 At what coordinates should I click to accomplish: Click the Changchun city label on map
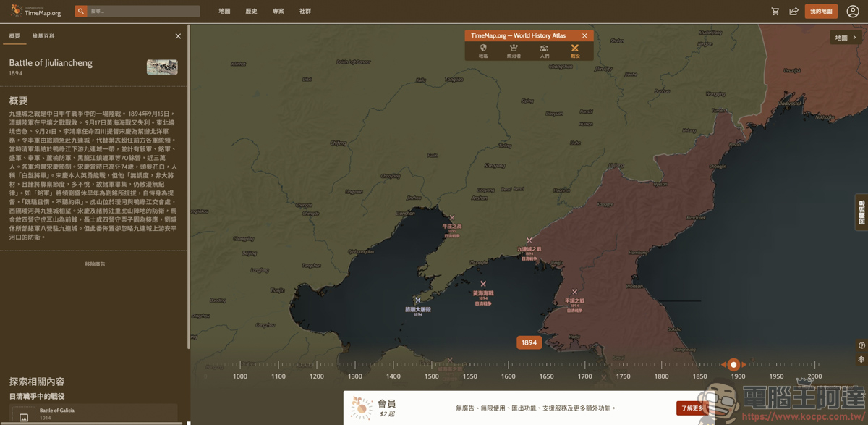[x=561, y=66]
